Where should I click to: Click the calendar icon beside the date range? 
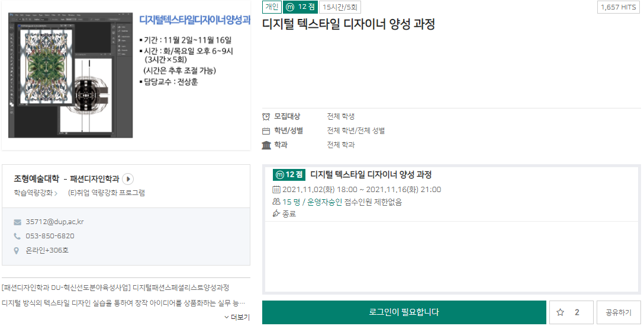[x=276, y=190]
